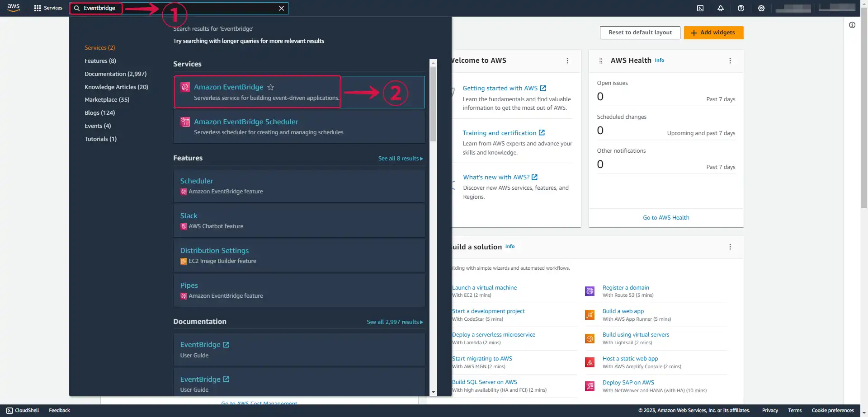This screenshot has width=868, height=417.
Task: Click the App Runner Build a web app icon
Action: point(590,315)
